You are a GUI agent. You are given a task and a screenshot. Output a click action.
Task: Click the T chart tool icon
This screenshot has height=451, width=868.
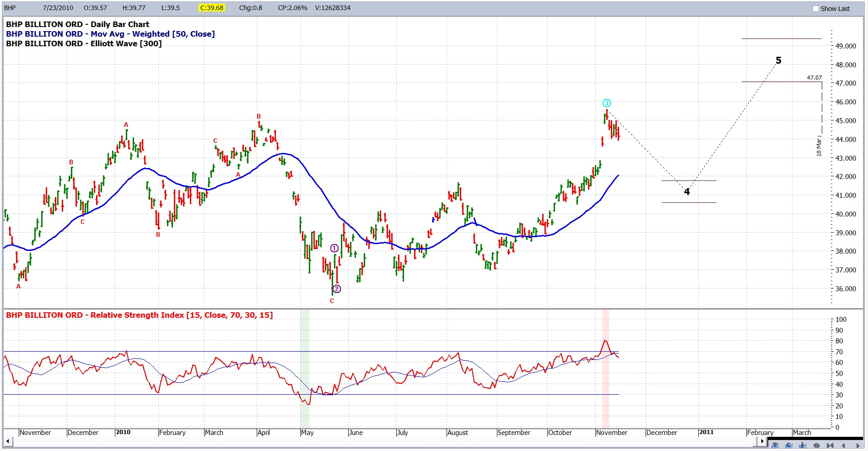pos(775,445)
